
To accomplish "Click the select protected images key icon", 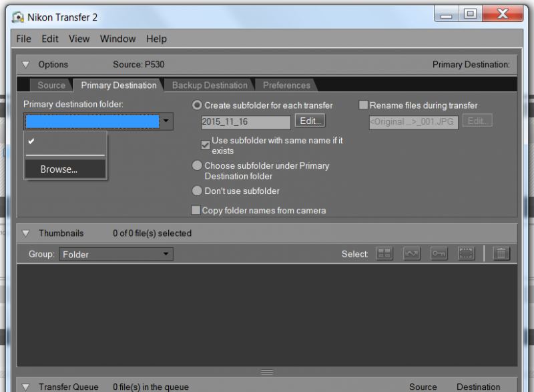I will [439, 253].
